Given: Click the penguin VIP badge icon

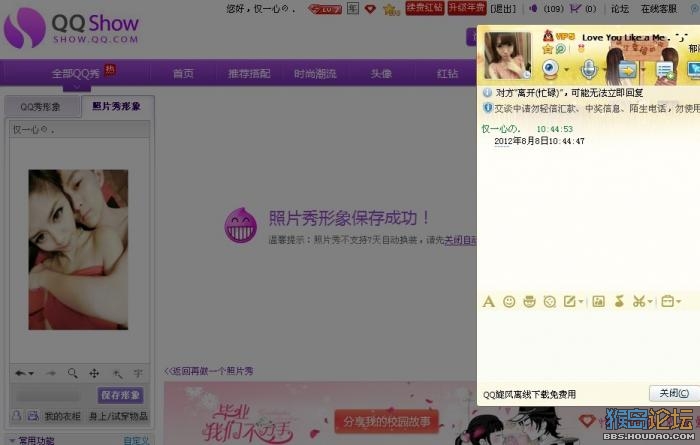Looking at the screenshot, I should pos(548,36).
